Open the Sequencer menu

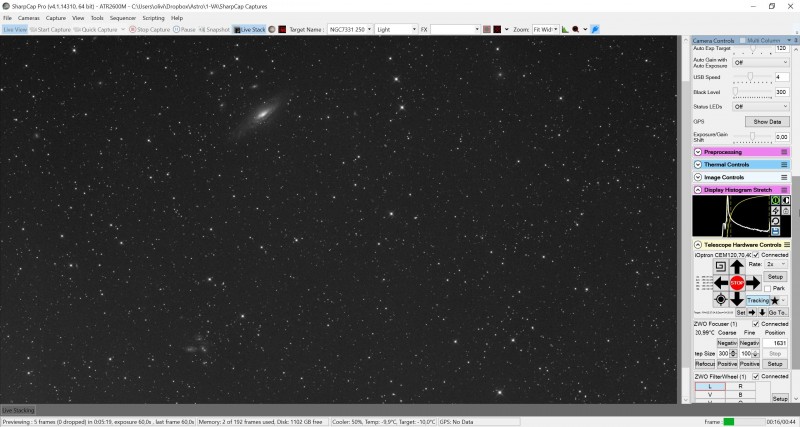click(123, 18)
